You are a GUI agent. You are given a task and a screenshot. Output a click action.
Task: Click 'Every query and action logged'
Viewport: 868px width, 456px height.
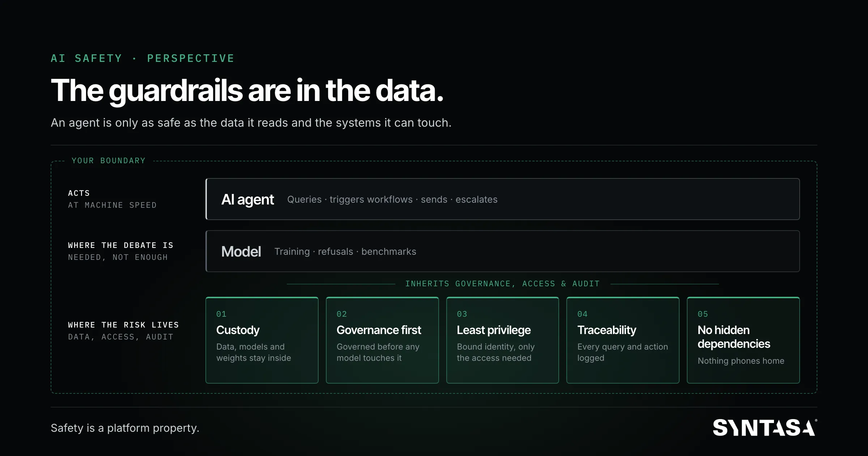point(622,352)
